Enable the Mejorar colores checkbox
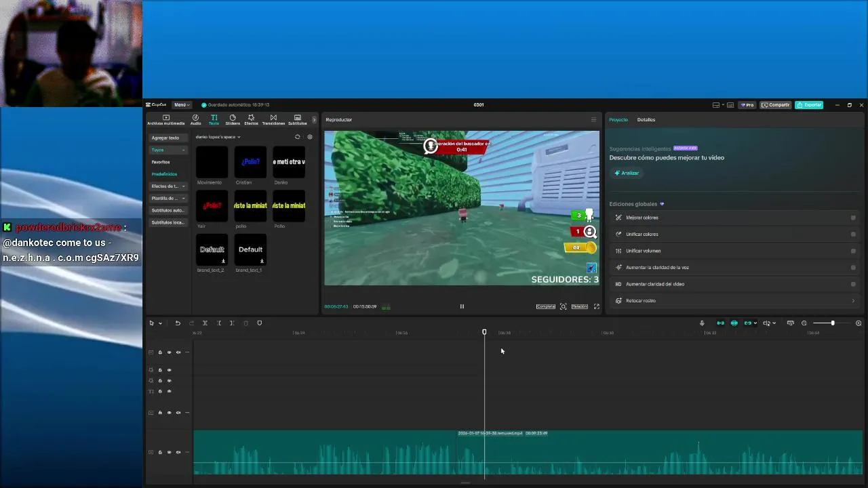Viewport: 868px width, 488px height. click(x=853, y=218)
